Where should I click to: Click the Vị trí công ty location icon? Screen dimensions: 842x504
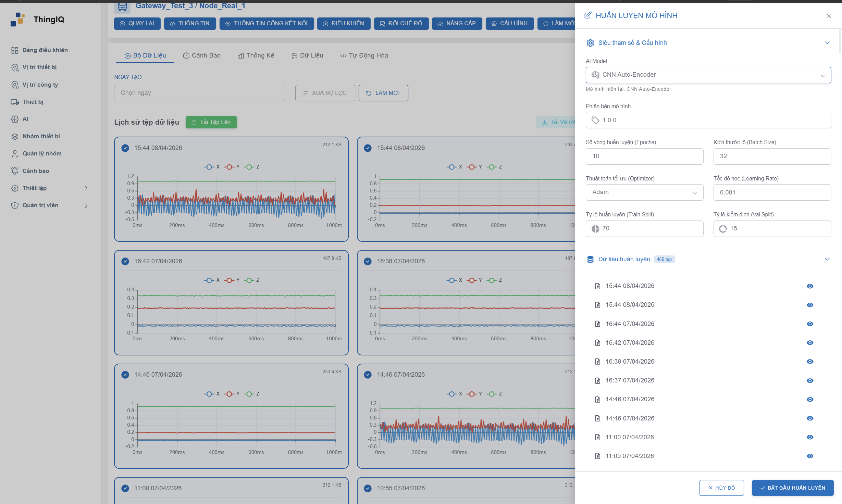[x=15, y=85]
